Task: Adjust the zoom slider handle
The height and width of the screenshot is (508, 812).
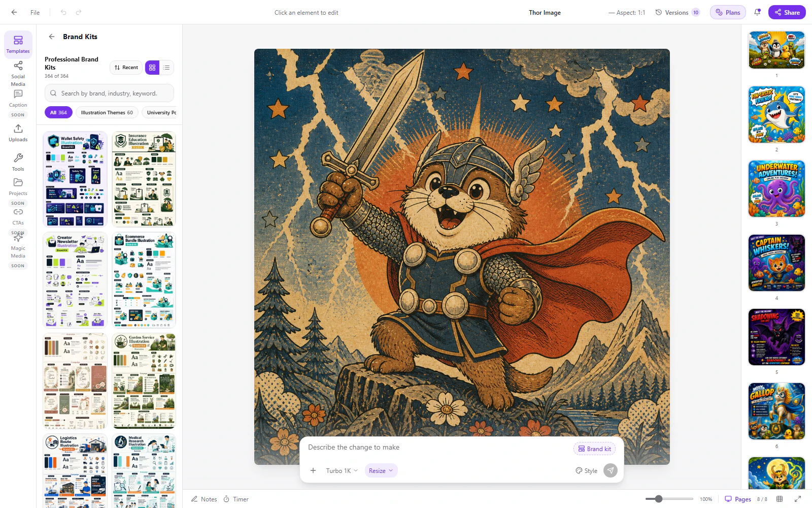Action: click(659, 499)
